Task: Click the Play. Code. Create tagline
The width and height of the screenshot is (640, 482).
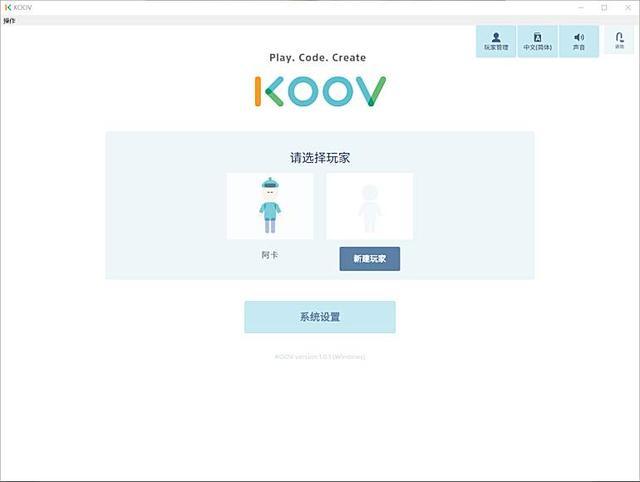Action: point(318,58)
